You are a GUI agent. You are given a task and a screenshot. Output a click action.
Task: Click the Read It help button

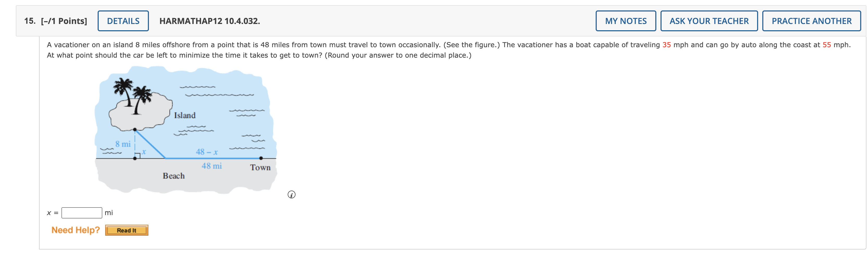(x=126, y=230)
